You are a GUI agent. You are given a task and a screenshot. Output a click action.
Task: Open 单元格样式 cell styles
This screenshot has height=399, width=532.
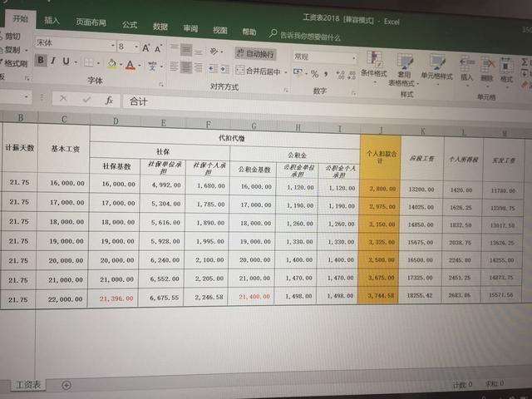click(436, 70)
